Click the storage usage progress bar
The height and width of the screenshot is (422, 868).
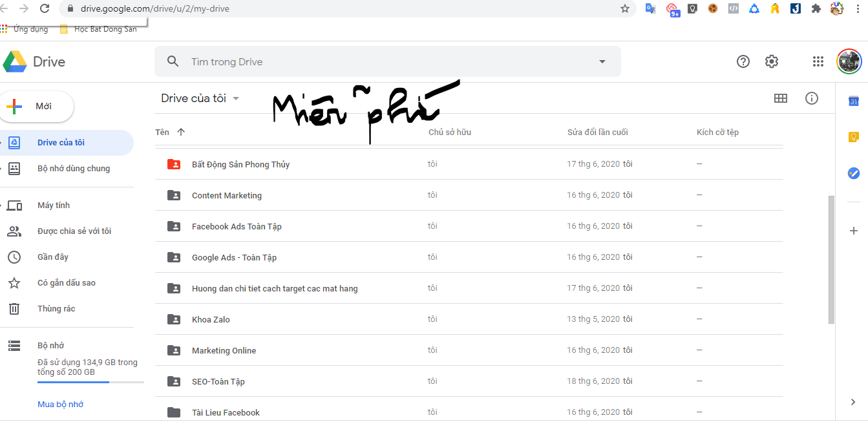coord(90,383)
